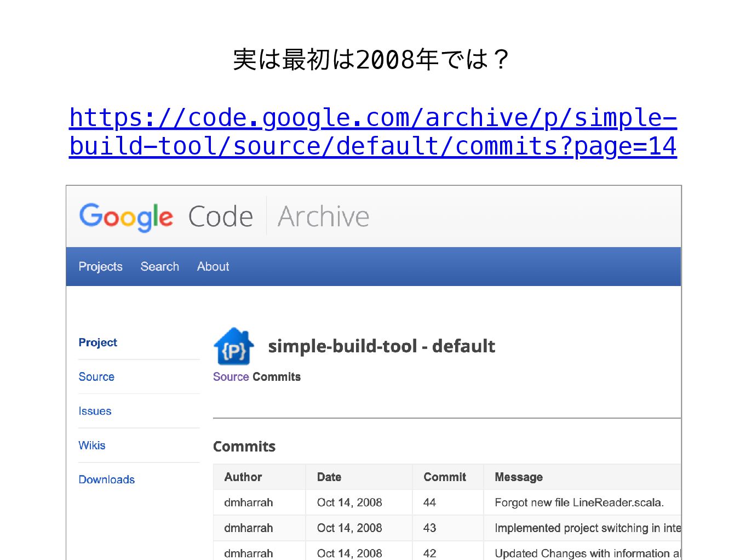Click dmharrah author in commit 42 row
This screenshot has height=560, width=746.
[x=249, y=553]
